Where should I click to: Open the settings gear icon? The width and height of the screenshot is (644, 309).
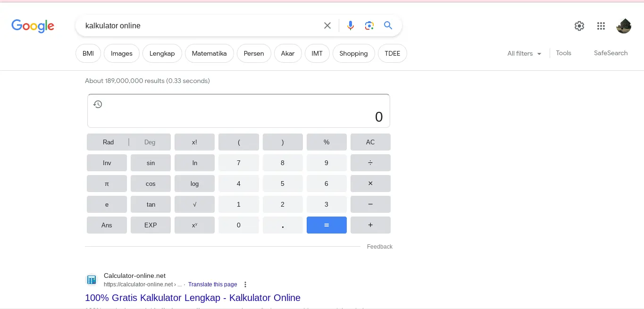pyautogui.click(x=579, y=26)
